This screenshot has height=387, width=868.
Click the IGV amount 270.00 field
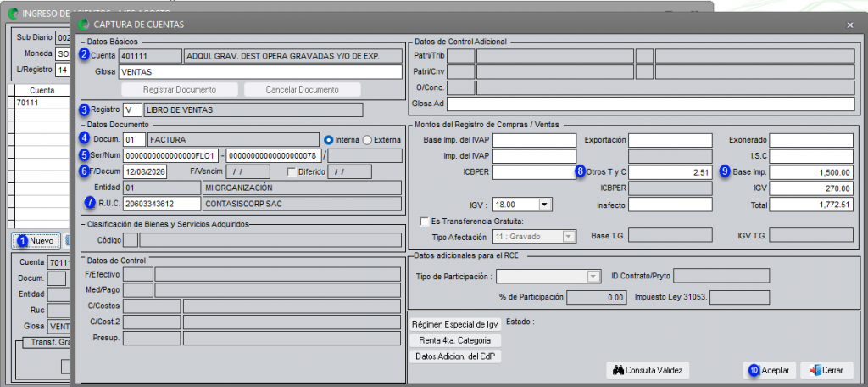(811, 188)
